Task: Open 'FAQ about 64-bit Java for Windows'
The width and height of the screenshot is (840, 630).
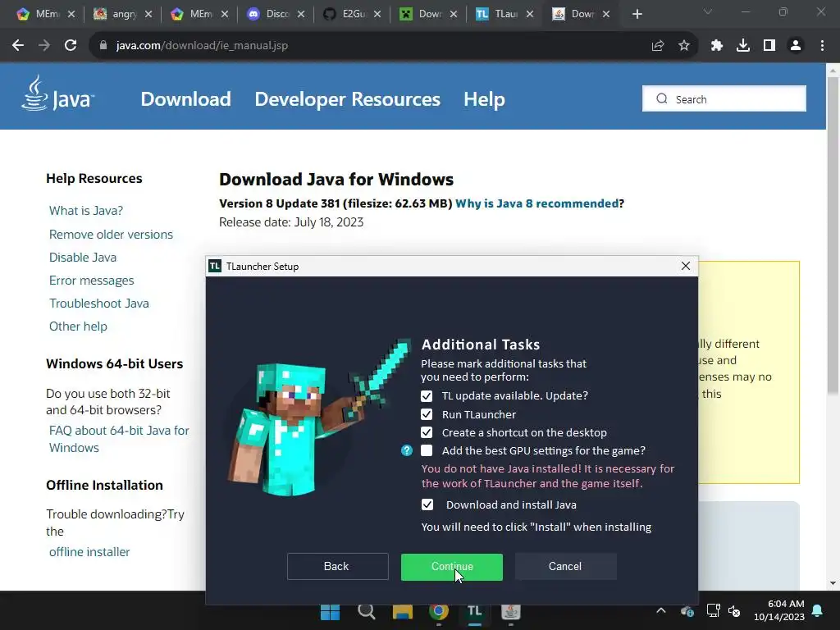Action: [x=119, y=440]
